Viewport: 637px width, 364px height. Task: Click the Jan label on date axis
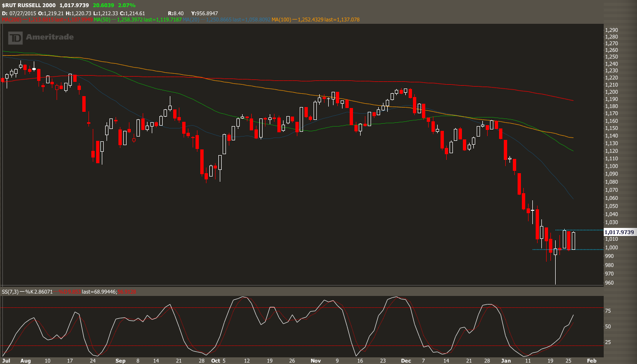pyautogui.click(x=506, y=361)
